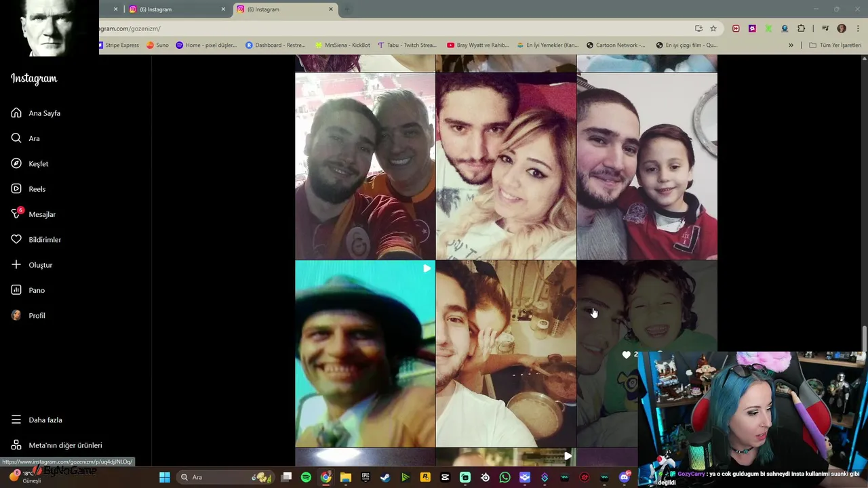868x488 pixels.
Task: Open File Explorer from the taskbar
Action: [x=345, y=477]
